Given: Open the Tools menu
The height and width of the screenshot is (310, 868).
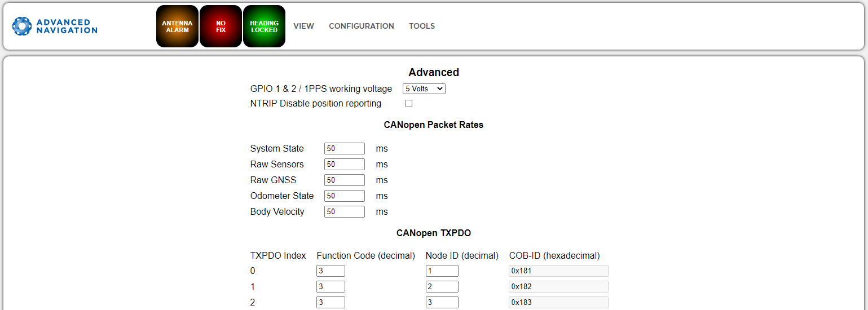Looking at the screenshot, I should point(421,26).
